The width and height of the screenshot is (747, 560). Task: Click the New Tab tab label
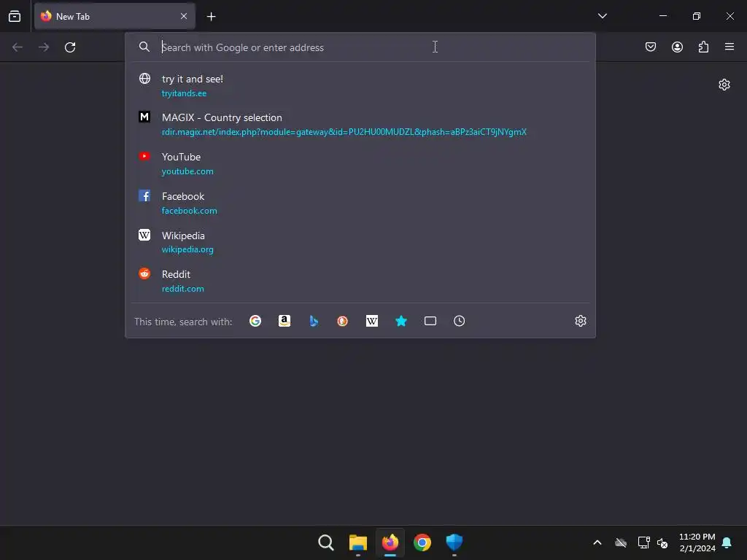tap(73, 16)
